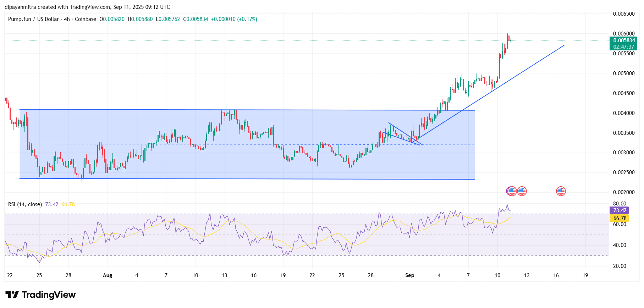The width and height of the screenshot is (644, 308).
Task: Click the +0.000010 (+0.17%) change value
Action: (234, 19)
